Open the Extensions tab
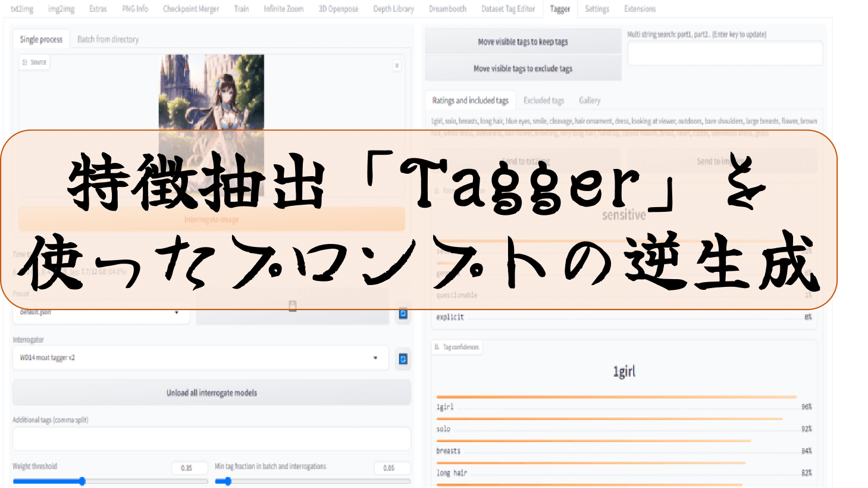 [x=640, y=9]
